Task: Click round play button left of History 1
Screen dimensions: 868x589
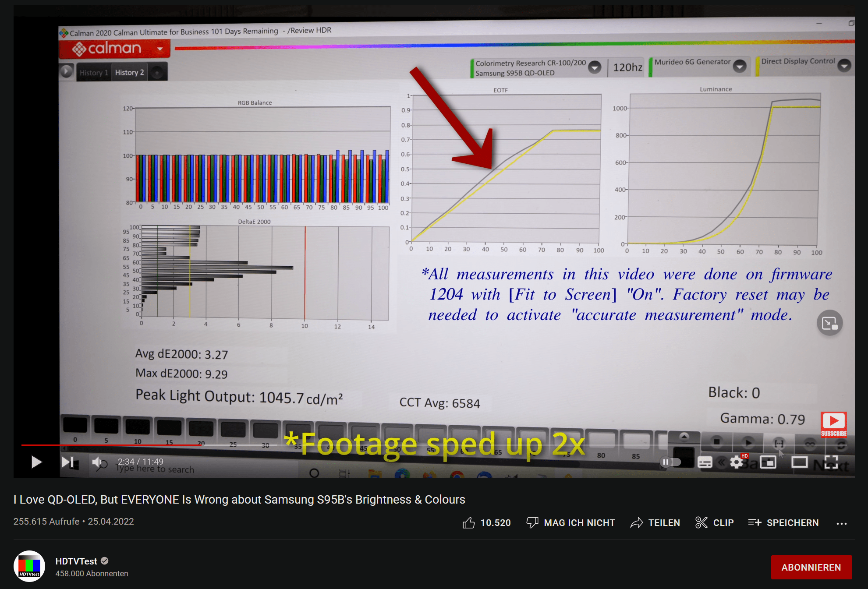Action: pos(67,71)
